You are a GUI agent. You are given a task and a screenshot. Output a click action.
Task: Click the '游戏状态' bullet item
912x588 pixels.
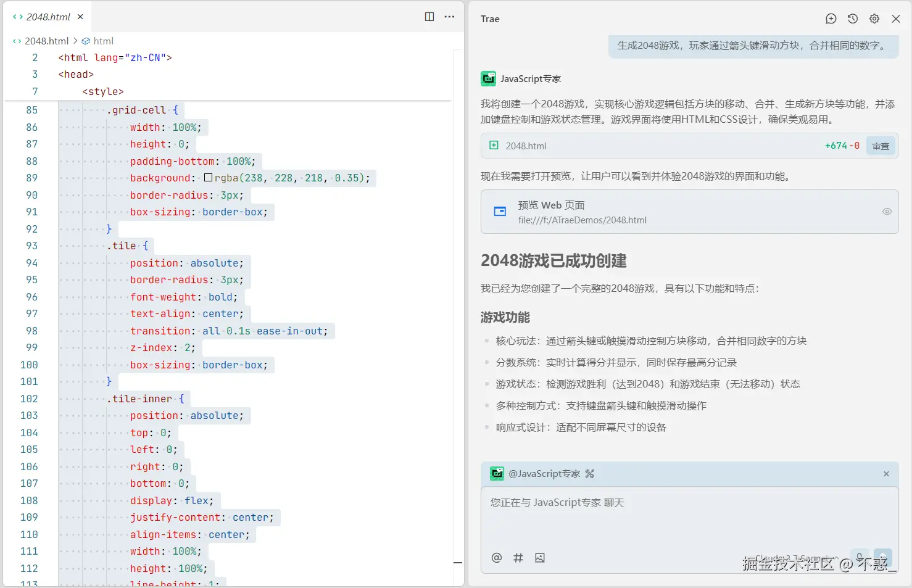647,384
